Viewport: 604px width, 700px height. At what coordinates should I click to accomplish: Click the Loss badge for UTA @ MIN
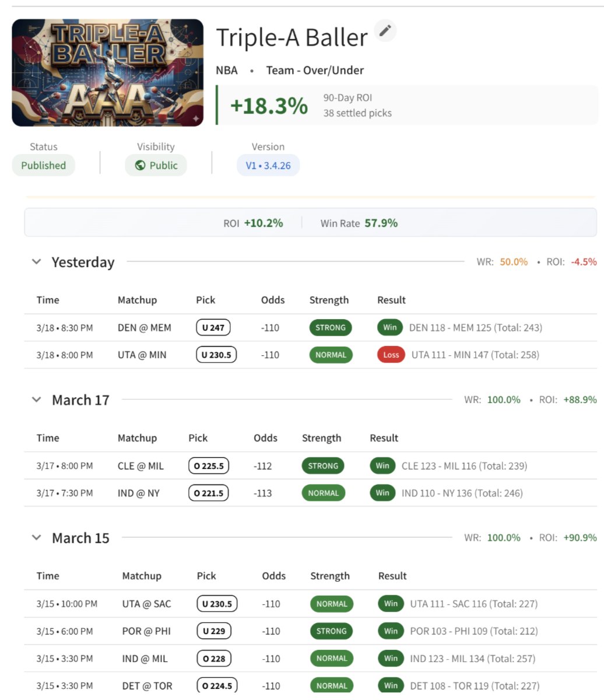(x=391, y=355)
